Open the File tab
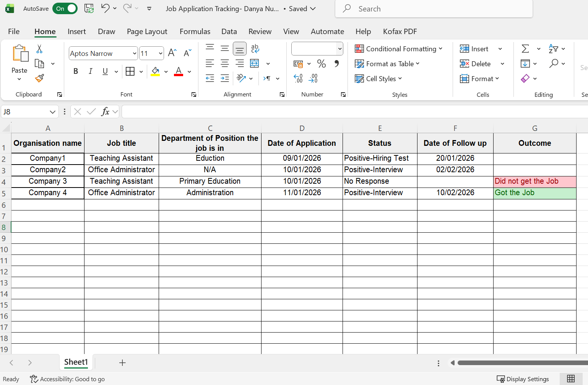588x385 pixels. (14, 31)
